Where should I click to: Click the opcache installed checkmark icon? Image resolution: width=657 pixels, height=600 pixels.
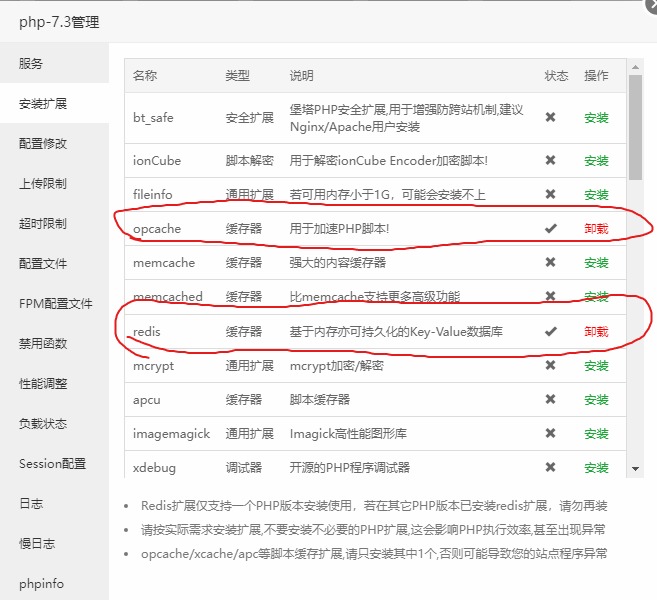[x=551, y=228]
